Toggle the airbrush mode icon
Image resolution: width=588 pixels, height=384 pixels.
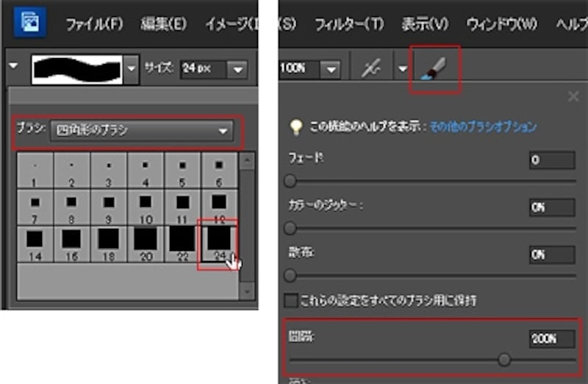(371, 68)
